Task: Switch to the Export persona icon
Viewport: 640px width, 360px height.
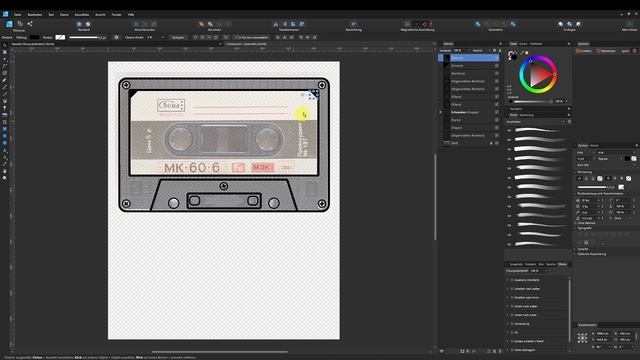Action: pyautogui.click(x=30, y=24)
